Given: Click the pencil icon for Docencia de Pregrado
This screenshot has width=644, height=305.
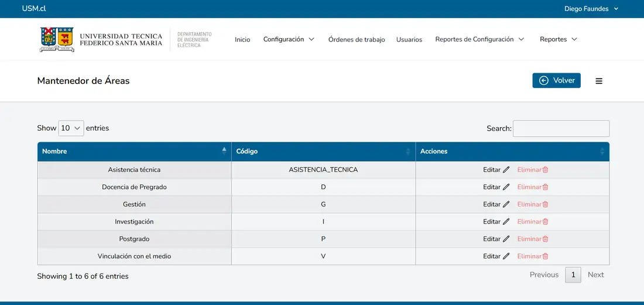Looking at the screenshot, I should point(506,187).
